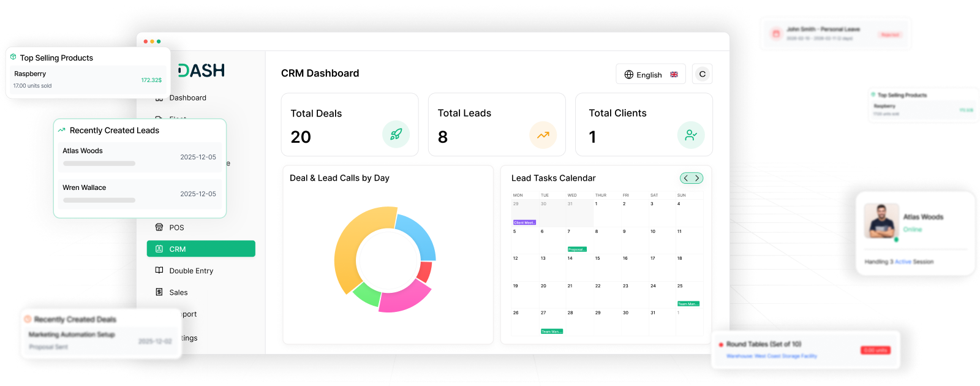Open the Team Man event on the 25th
The image size is (980, 386).
click(x=688, y=304)
